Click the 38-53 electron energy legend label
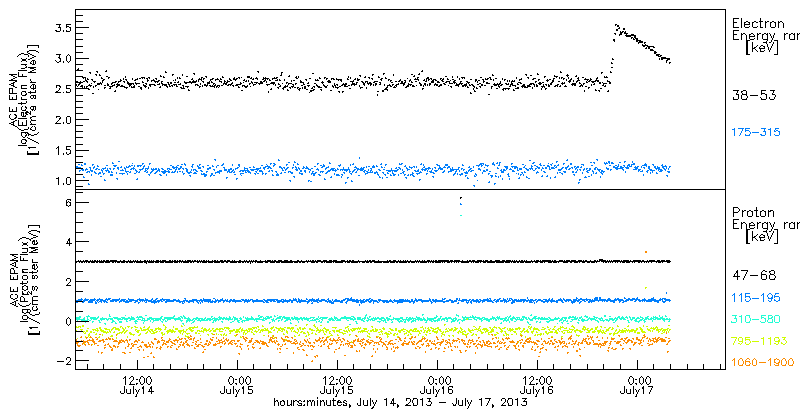The height and width of the screenshot is (410, 800). (754, 95)
